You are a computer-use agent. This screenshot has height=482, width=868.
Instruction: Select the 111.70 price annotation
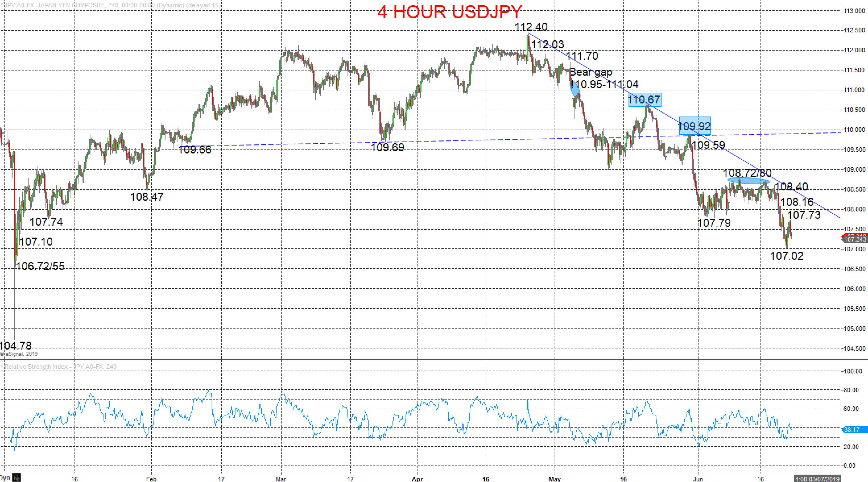(x=582, y=56)
